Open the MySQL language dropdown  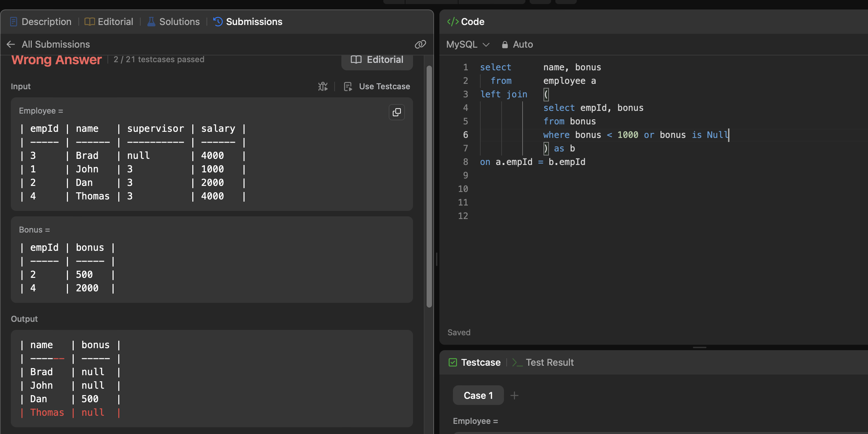[x=462, y=45]
